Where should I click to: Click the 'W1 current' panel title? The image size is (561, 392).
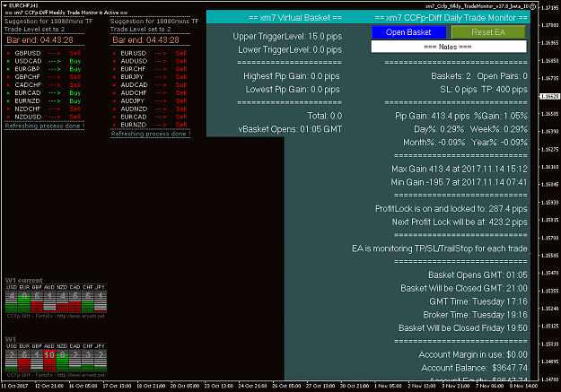24,281
